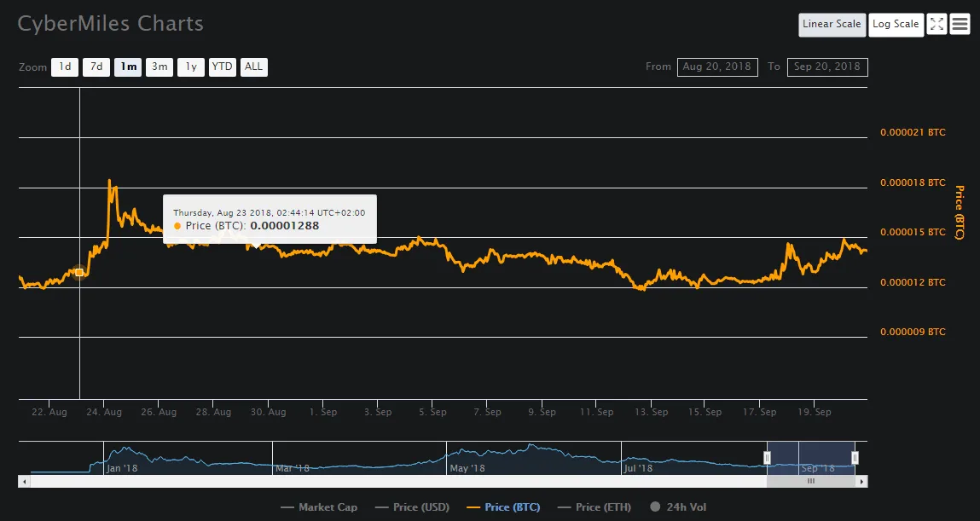Image resolution: width=980 pixels, height=521 pixels.
Task: Open the chart context hamburger menu
Action: 960,25
